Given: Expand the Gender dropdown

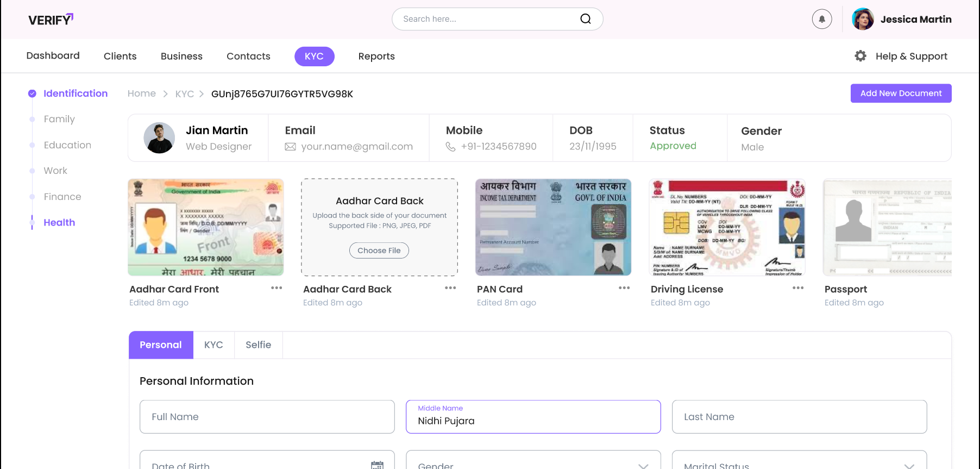Looking at the screenshot, I should [x=643, y=465].
